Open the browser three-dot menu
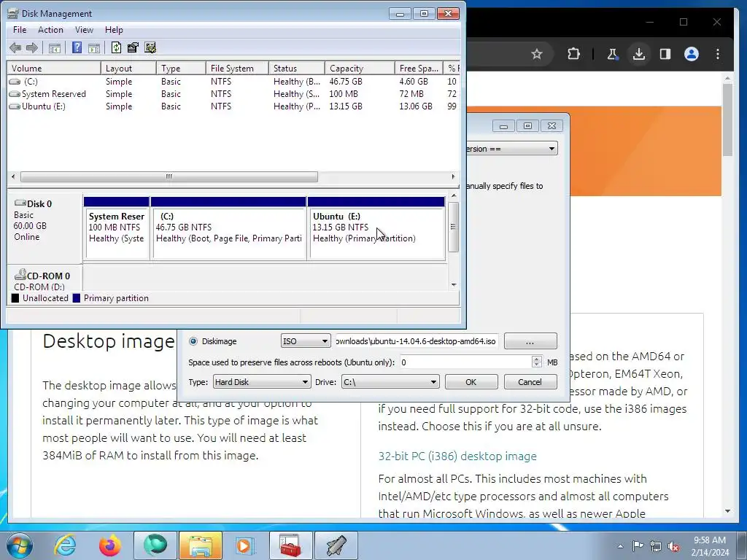The image size is (747, 560). 718,54
